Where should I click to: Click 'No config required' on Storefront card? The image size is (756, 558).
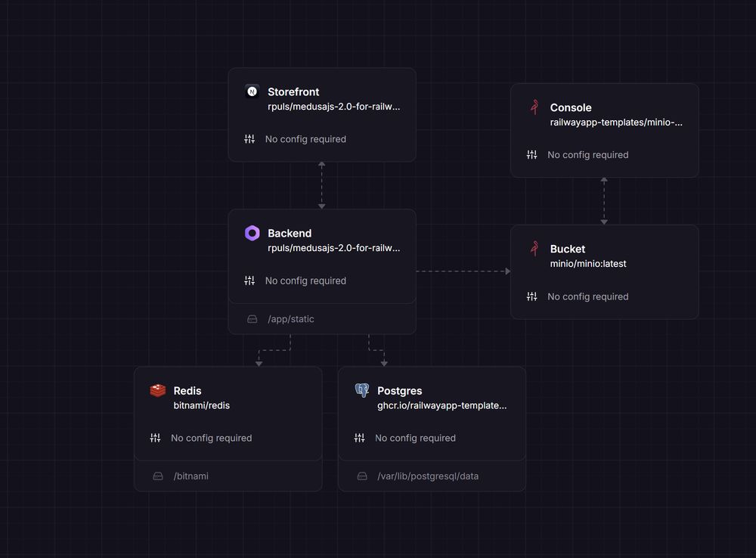(305, 139)
